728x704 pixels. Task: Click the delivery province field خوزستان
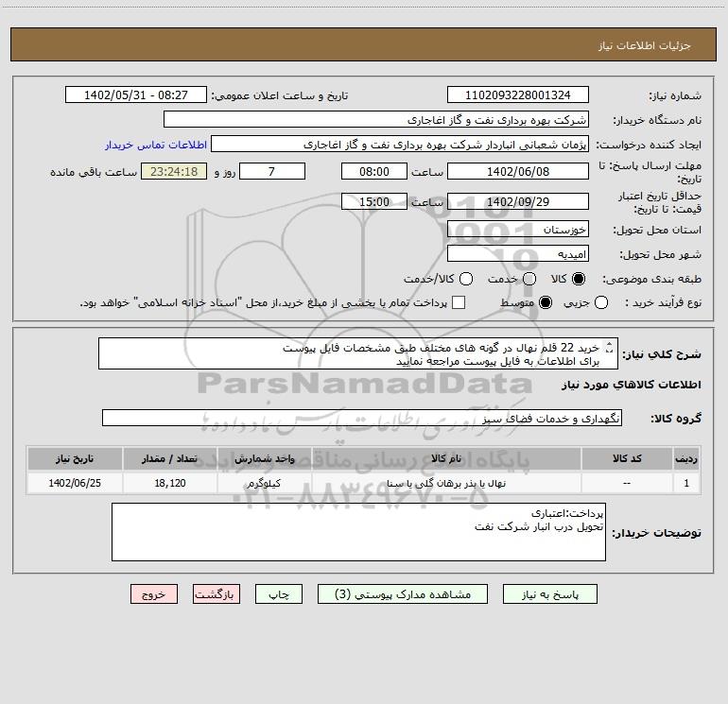(x=518, y=229)
